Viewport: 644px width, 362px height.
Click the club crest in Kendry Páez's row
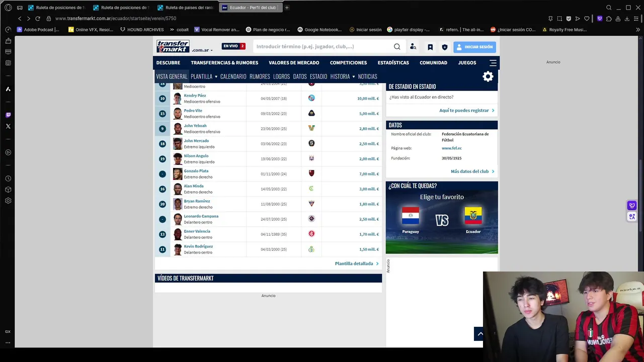[x=311, y=98]
